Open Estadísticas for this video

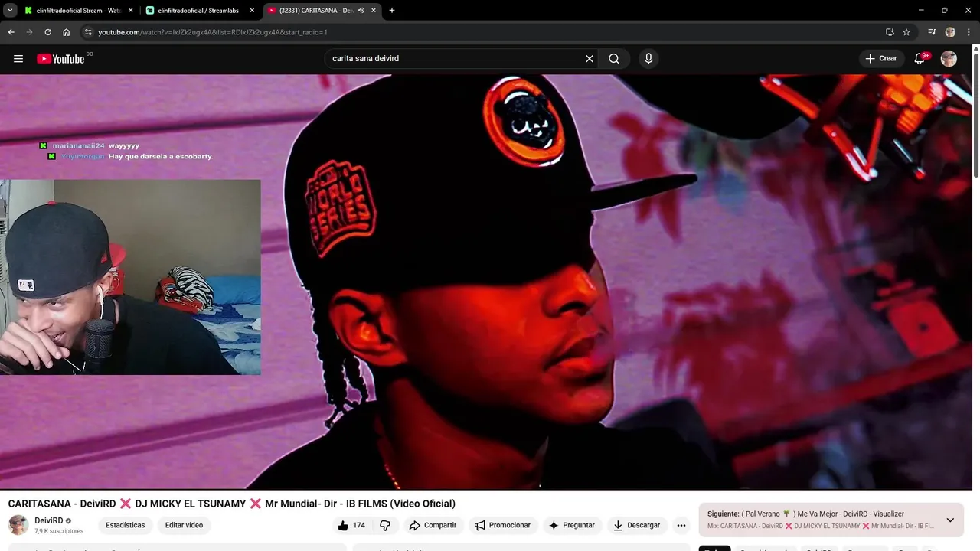[126, 525]
